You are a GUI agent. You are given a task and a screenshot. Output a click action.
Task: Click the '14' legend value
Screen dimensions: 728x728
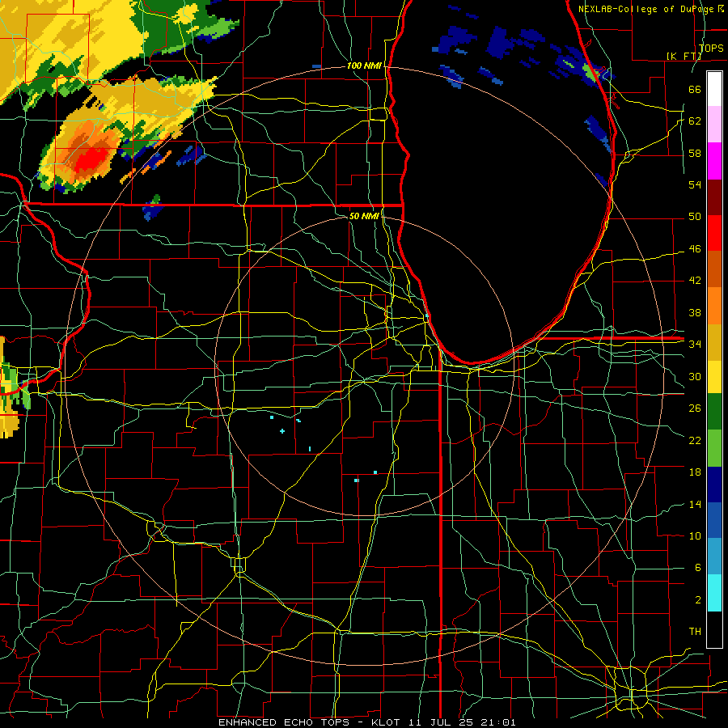point(695,504)
